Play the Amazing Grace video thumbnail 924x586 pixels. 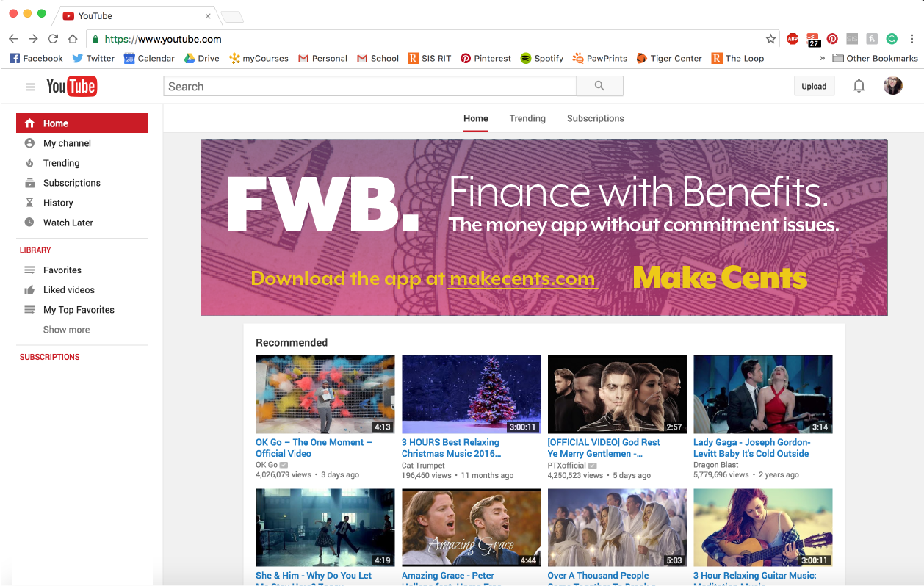click(471, 527)
